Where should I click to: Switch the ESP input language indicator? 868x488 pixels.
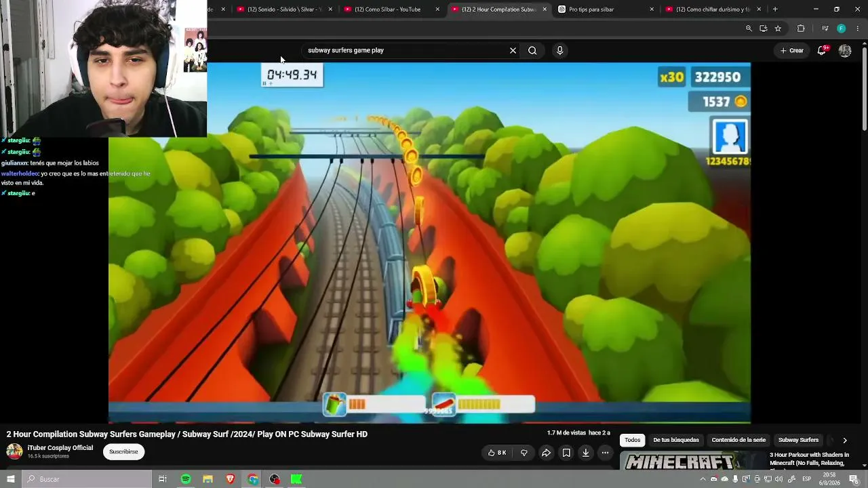(x=807, y=479)
